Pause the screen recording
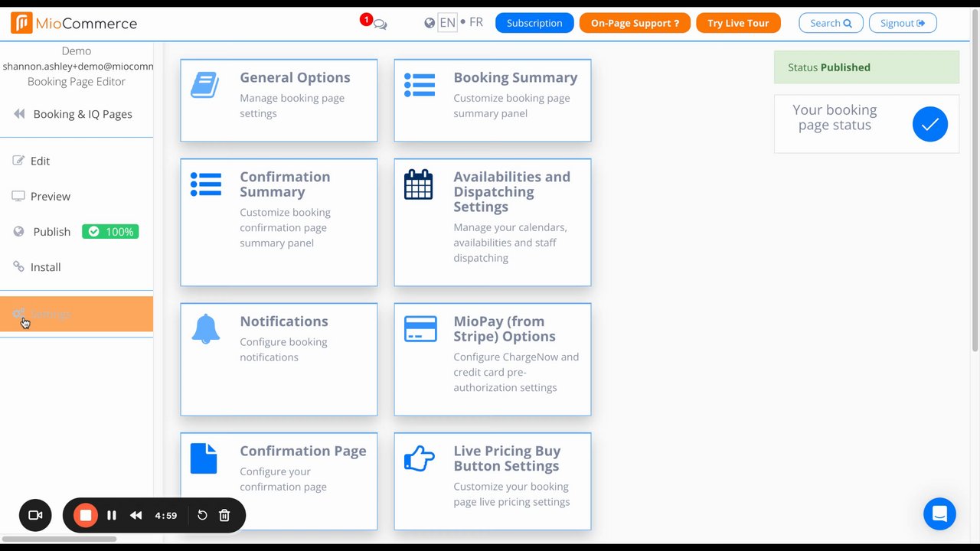This screenshot has height=551, width=980. [112, 515]
